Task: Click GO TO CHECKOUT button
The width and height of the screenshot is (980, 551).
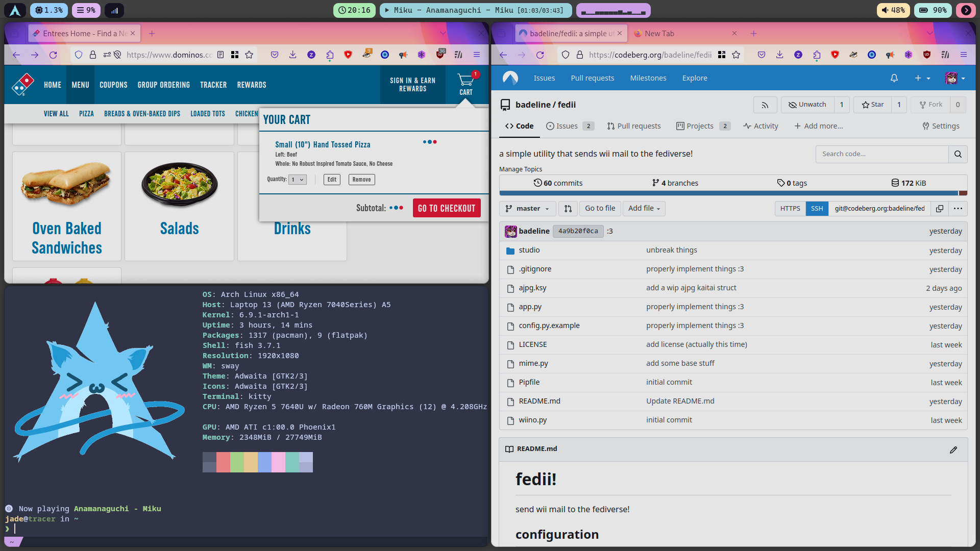Action: [446, 208]
